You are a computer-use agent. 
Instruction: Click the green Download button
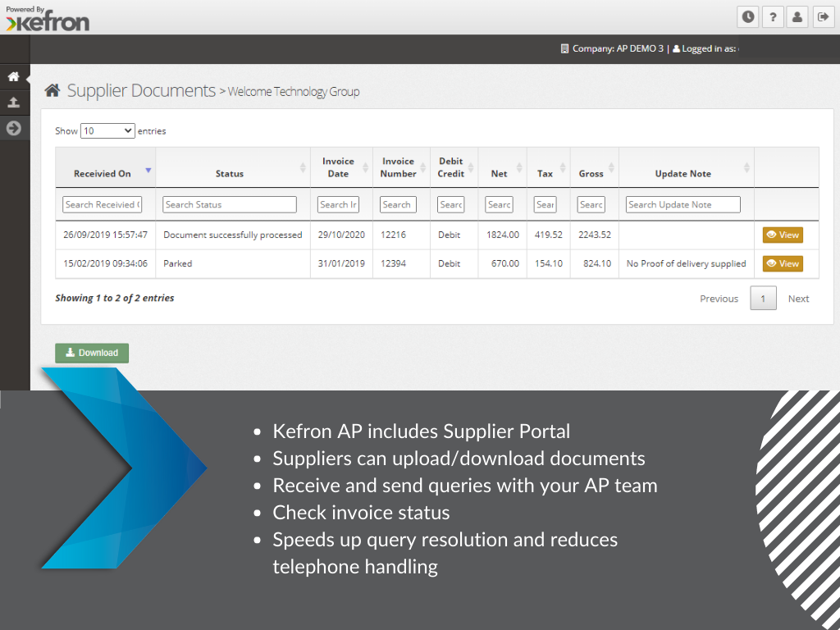92,353
